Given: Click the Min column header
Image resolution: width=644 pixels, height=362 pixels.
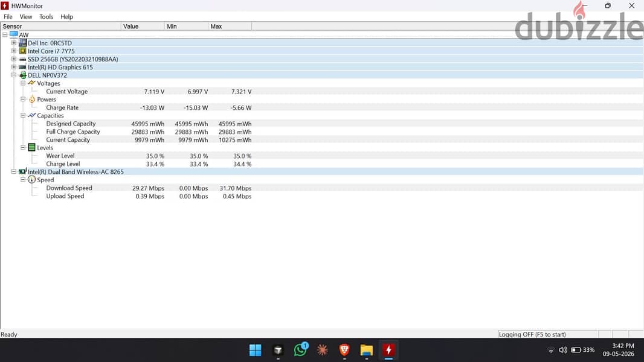Looking at the screenshot, I should (x=187, y=26).
